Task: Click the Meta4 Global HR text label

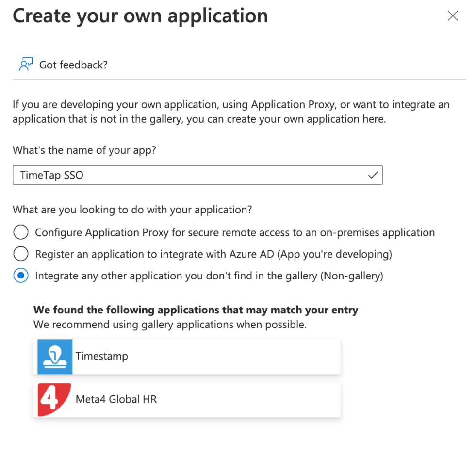Action: pos(115,399)
